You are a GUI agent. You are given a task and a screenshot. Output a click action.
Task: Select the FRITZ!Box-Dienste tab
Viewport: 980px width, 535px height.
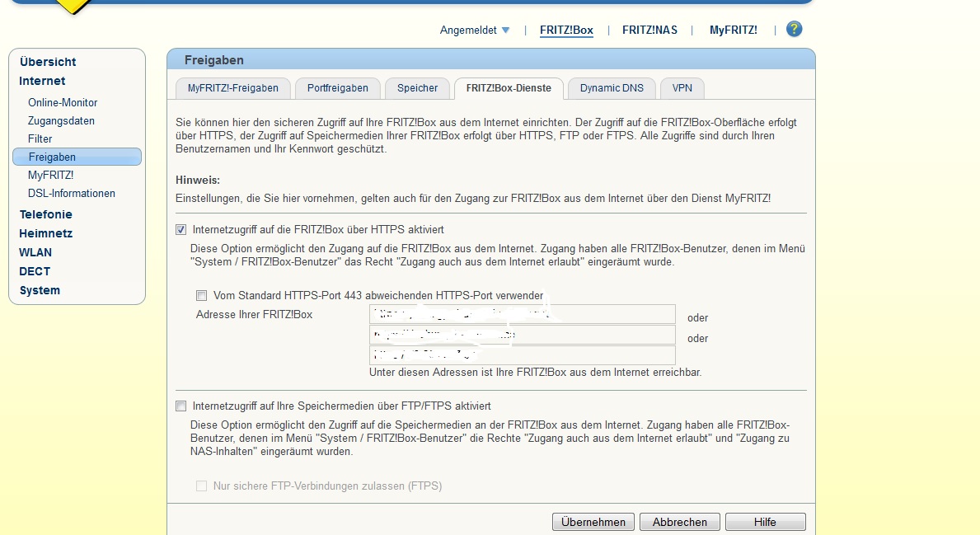tap(509, 88)
